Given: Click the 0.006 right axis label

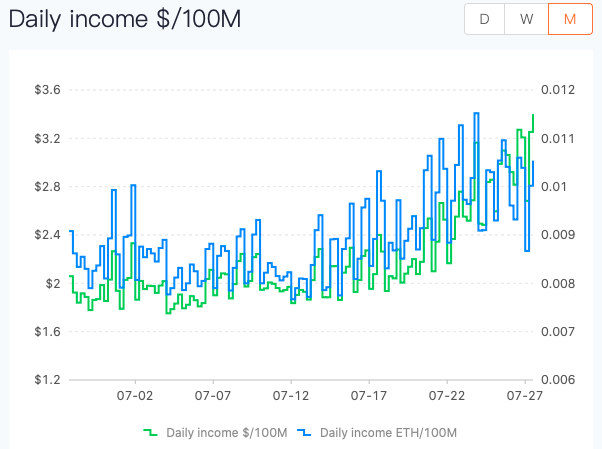Looking at the screenshot, I should coord(559,380).
